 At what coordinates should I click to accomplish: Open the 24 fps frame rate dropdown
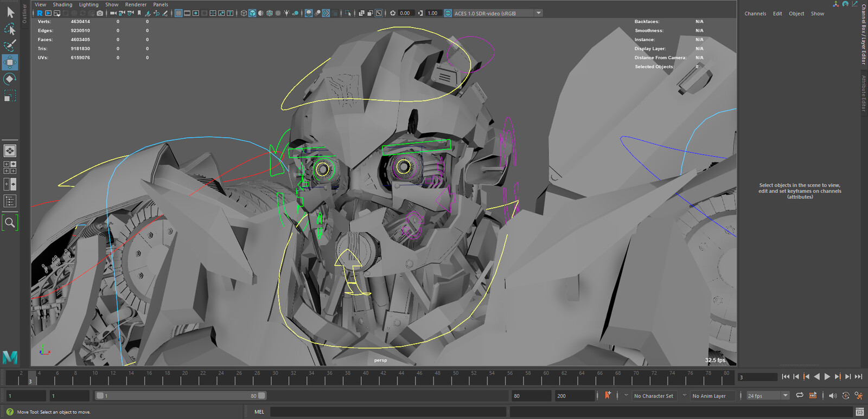(768, 396)
